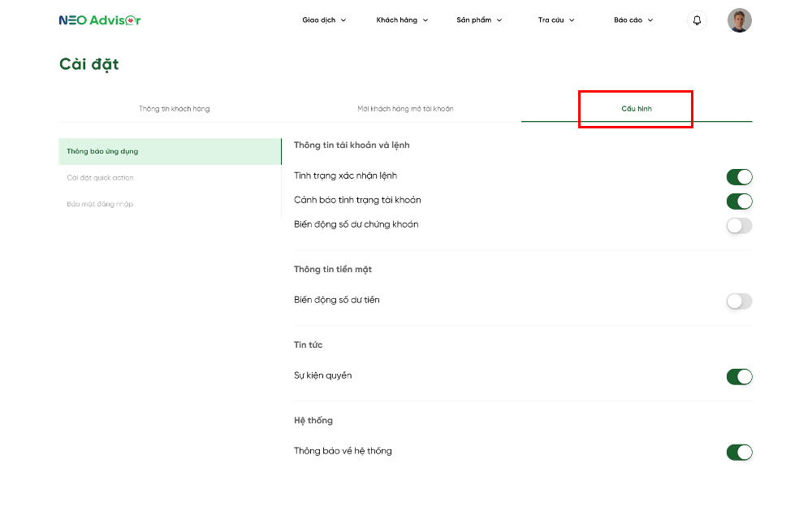This screenshot has width=812, height=520.
Task: Expand the Giao dịch dropdown menu
Action: pos(324,20)
